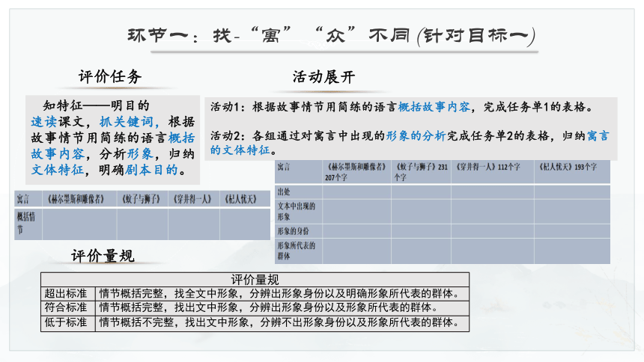
Task: Click the '超出标准' rubric cell
Action: [x=67, y=293]
